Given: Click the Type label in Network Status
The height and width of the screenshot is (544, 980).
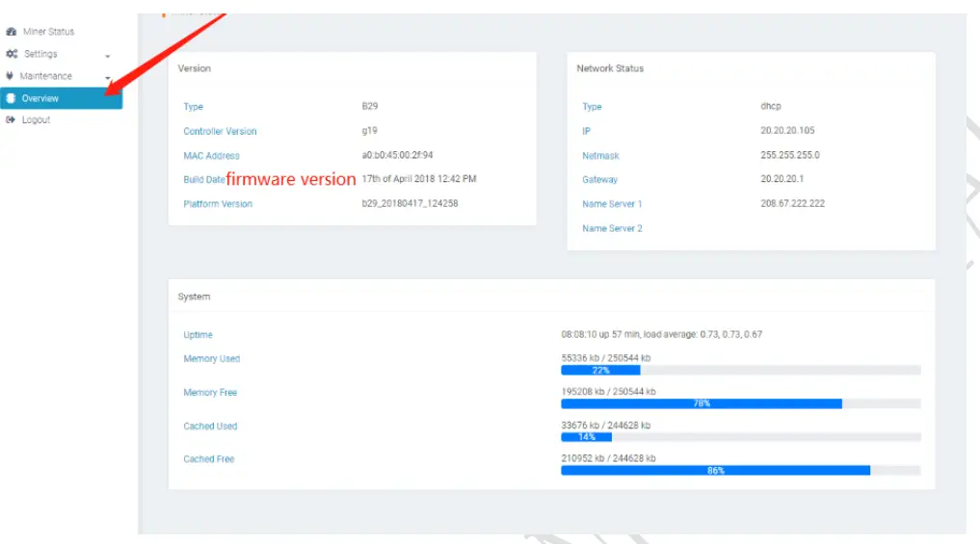Looking at the screenshot, I should tap(592, 107).
